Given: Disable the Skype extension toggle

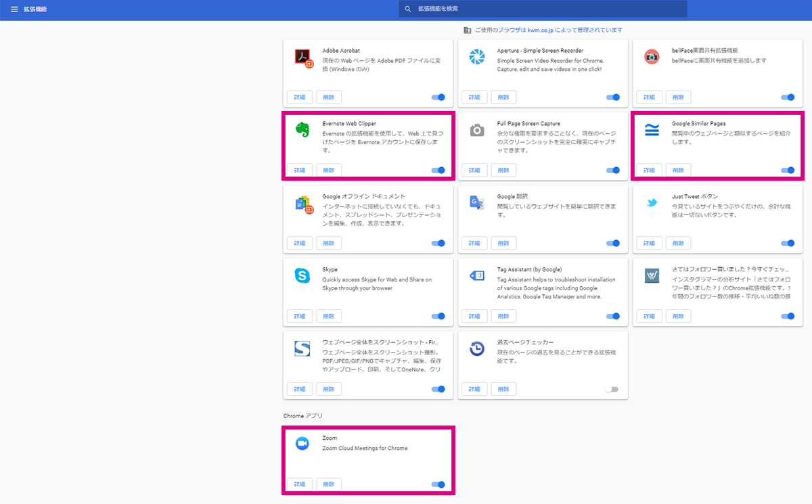Looking at the screenshot, I should (x=438, y=316).
